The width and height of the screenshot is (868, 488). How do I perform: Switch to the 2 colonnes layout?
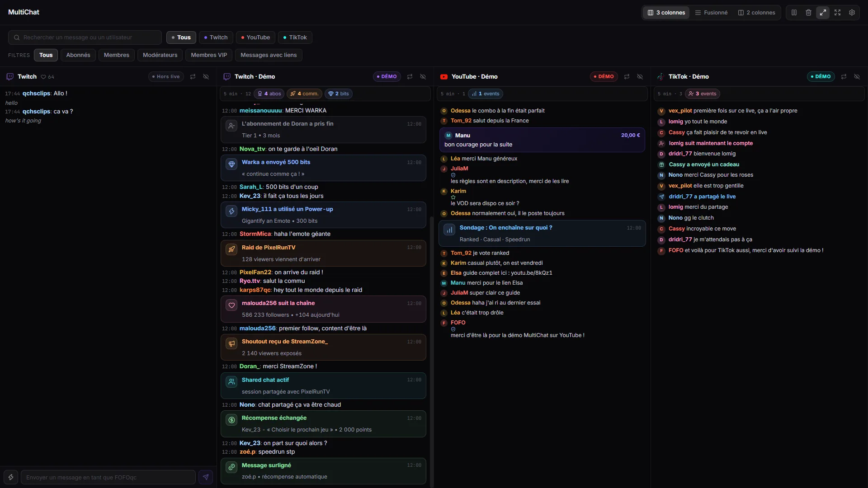(757, 13)
